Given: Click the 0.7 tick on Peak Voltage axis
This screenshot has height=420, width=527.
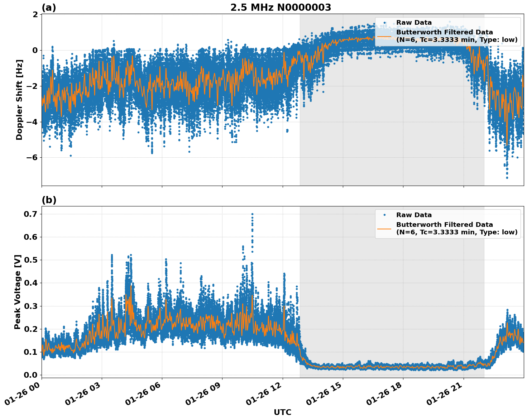Looking at the screenshot, I should point(30,214).
